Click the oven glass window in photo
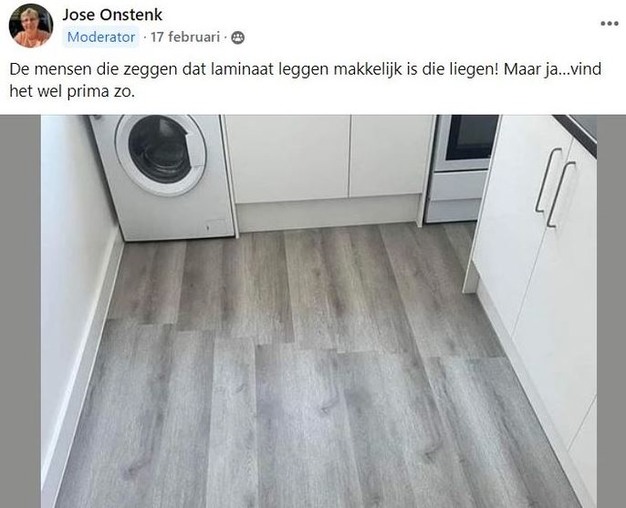626x508 pixels. [x=472, y=137]
